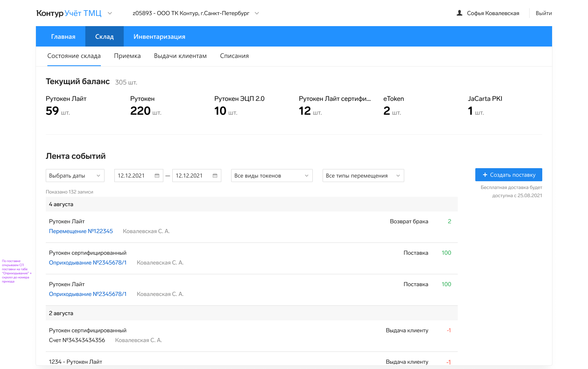Click Ковалевская С. А. beside Перемещение №122345

coord(146,231)
